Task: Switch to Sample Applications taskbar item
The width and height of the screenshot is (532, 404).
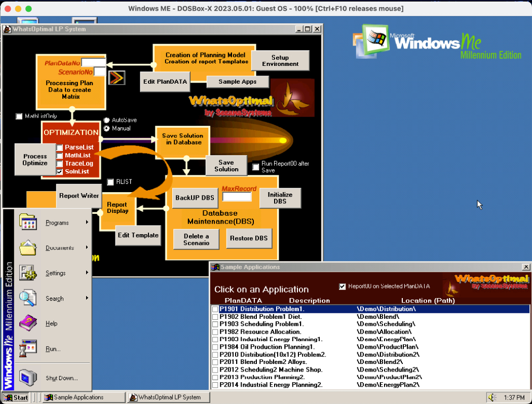Action: coord(84,397)
